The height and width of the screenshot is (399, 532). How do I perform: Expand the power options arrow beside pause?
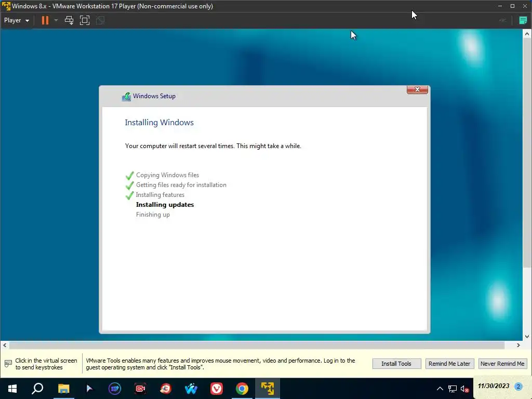[56, 20]
